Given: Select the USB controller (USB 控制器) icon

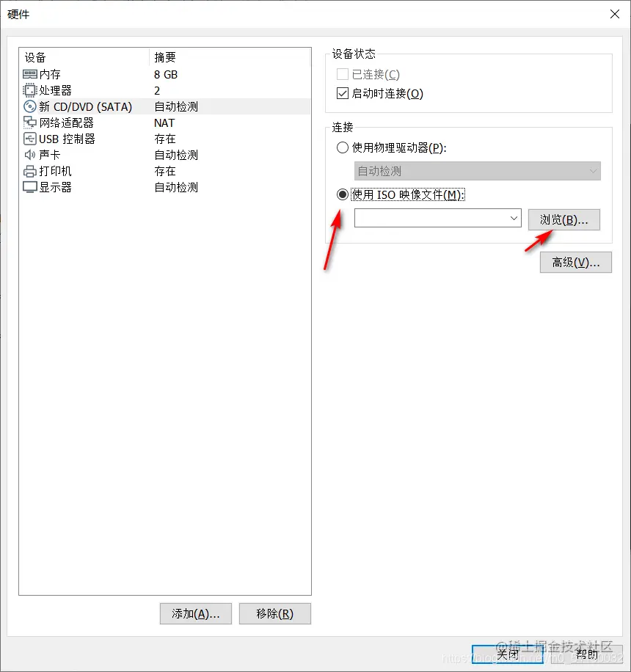Looking at the screenshot, I should pos(30,139).
